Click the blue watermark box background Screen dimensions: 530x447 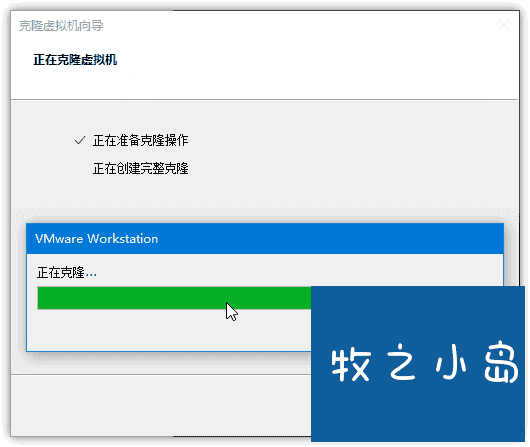pyautogui.click(x=418, y=413)
